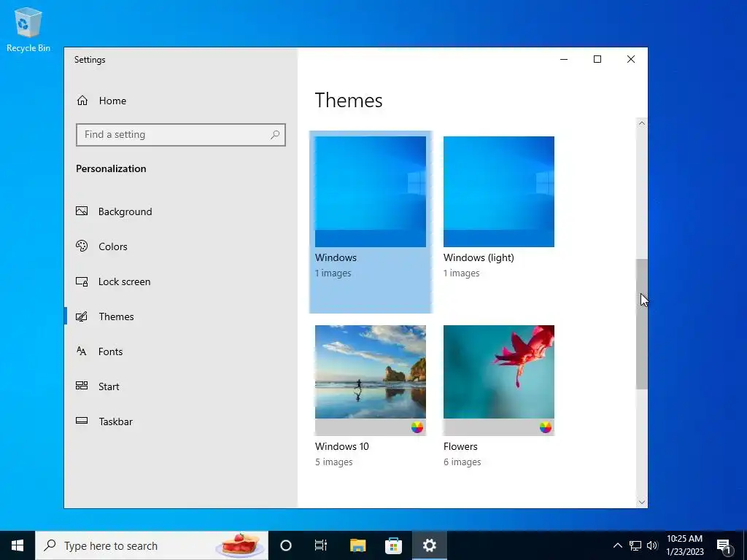Open the taskbar clock and date
Screen dimensions: 747x560
coord(684,545)
